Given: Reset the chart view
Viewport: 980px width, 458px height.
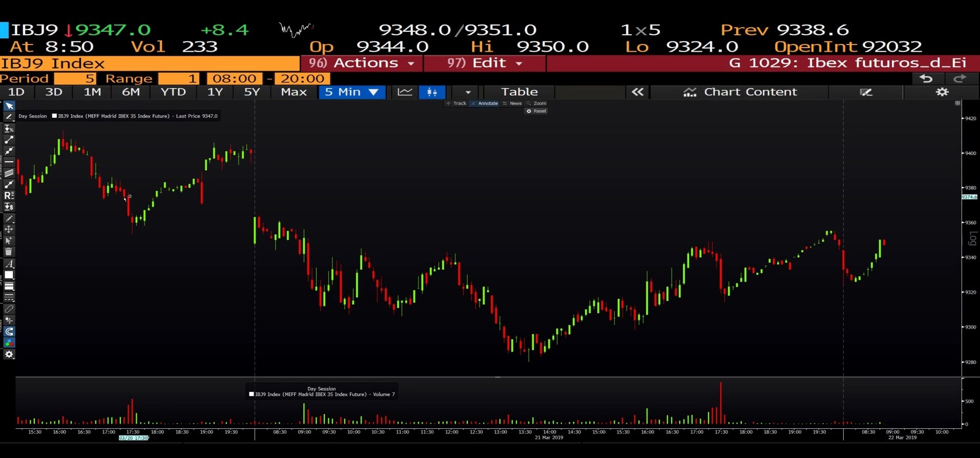Looking at the screenshot, I should 536,111.
